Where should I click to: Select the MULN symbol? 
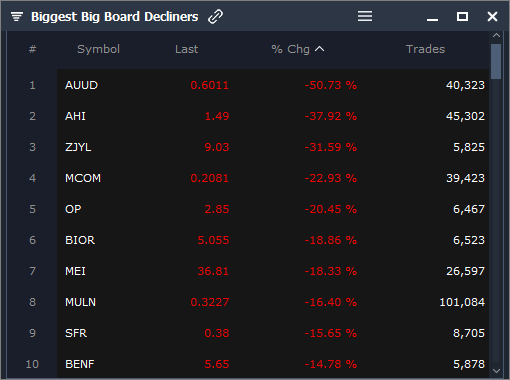(x=80, y=302)
